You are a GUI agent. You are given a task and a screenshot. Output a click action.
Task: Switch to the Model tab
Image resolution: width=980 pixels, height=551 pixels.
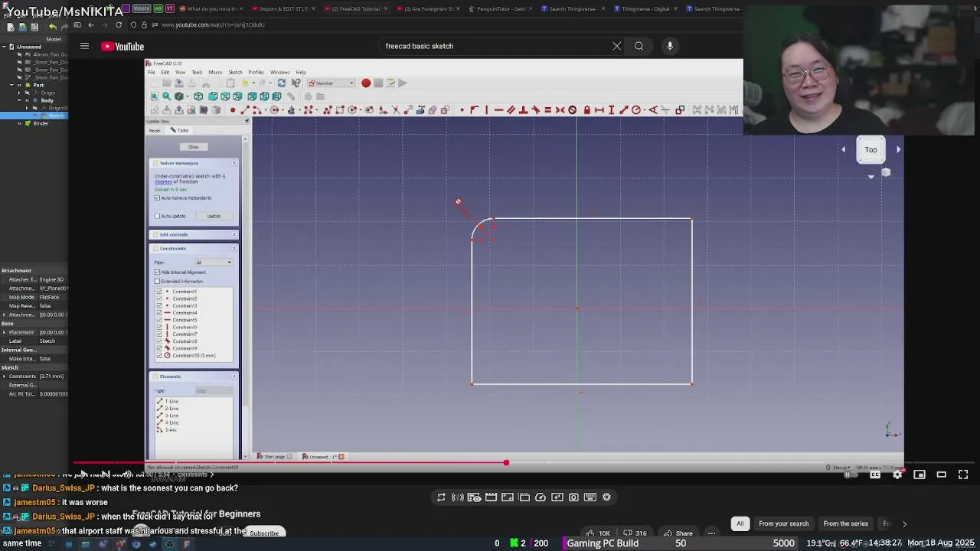pos(155,131)
